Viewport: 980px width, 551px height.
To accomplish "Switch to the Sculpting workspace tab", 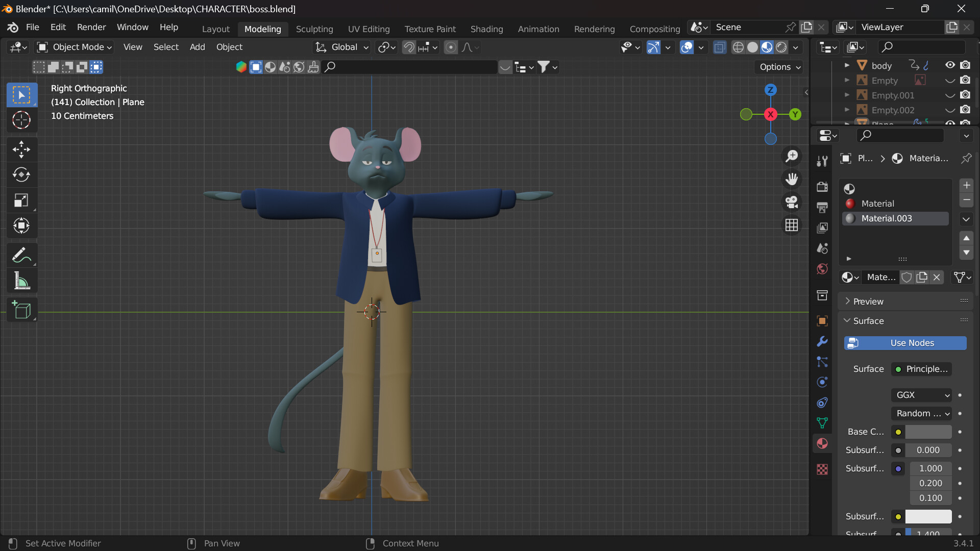I will (x=315, y=29).
